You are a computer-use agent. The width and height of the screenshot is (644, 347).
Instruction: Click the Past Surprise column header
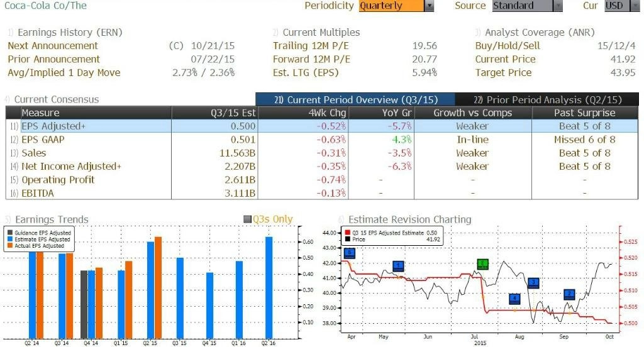(x=585, y=113)
